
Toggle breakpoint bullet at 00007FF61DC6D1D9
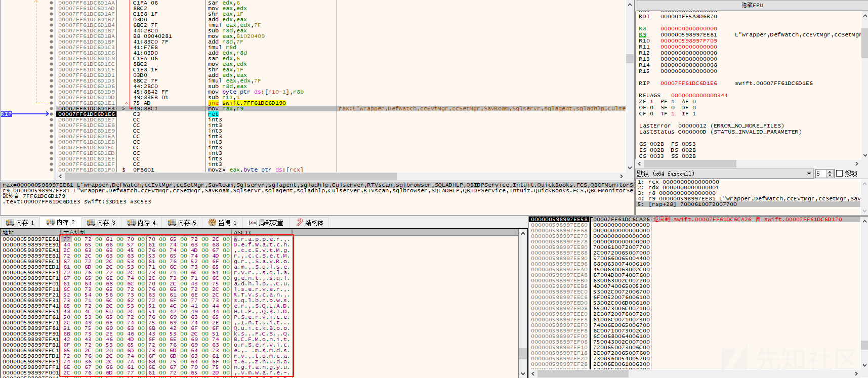click(x=51, y=92)
